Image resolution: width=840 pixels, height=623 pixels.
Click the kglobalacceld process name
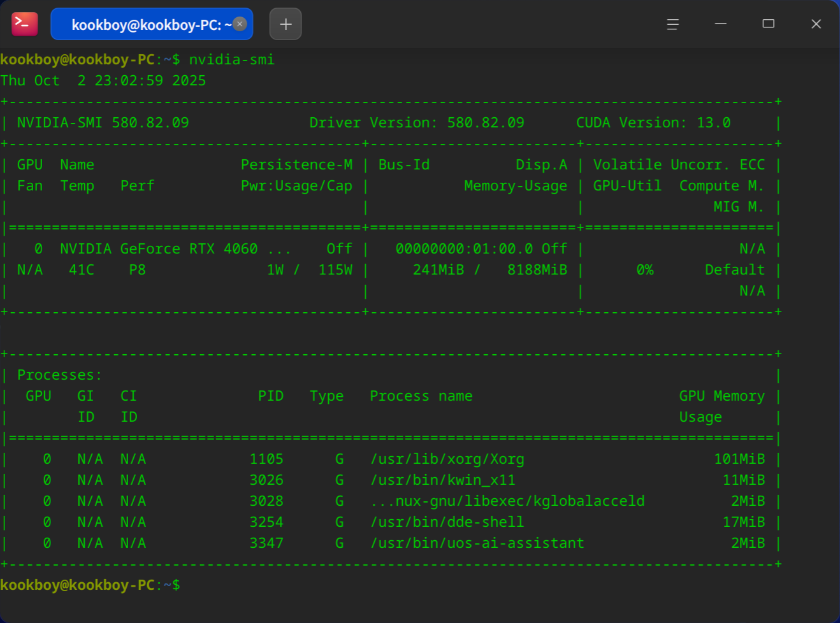[x=507, y=501]
